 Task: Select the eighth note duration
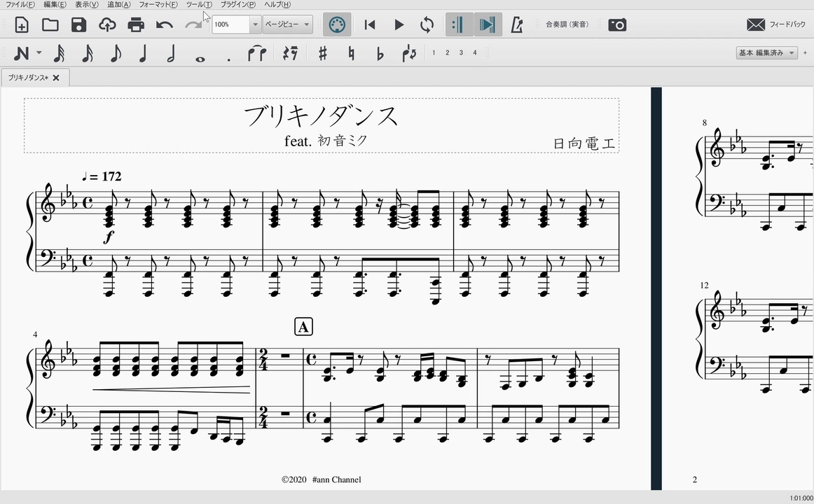click(x=114, y=52)
